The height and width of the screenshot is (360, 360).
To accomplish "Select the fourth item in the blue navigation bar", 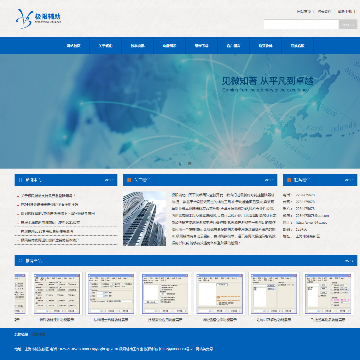I will coord(169,46).
